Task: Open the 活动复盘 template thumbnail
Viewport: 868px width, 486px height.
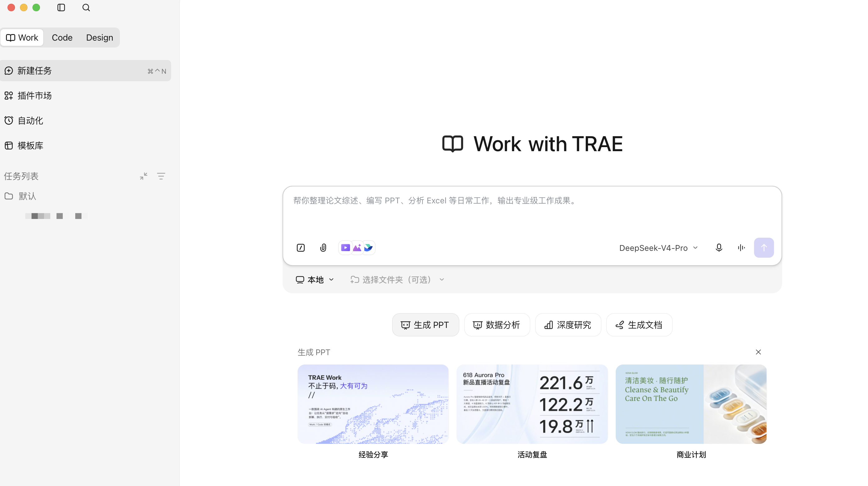Action: click(532, 404)
